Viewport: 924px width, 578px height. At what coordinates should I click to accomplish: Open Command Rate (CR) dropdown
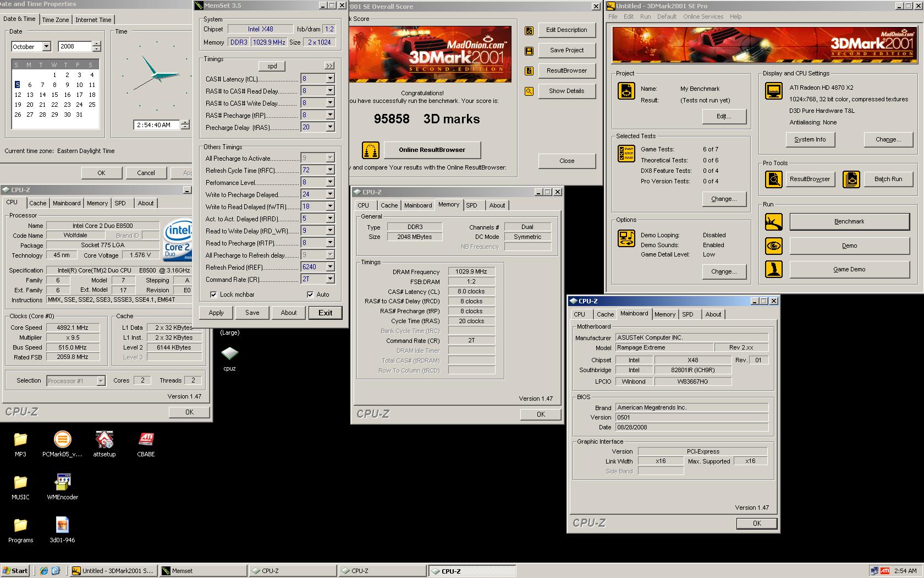(330, 279)
